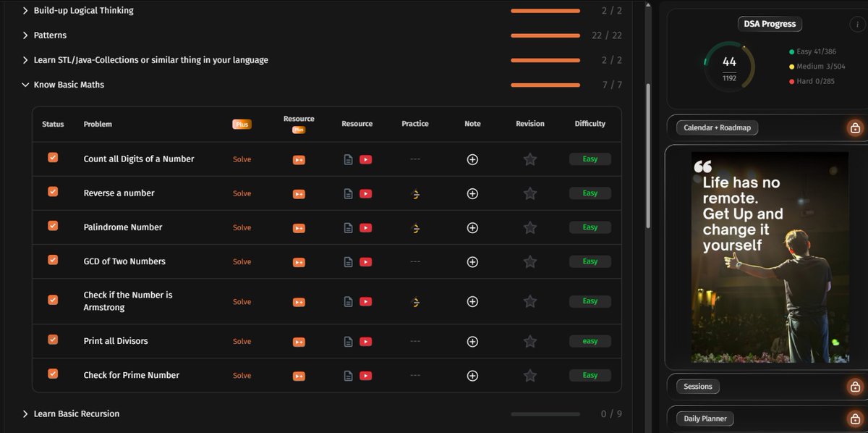This screenshot has height=433, width=868.
Task: Click lock icon on Daily Planner panel
Action: (855, 419)
